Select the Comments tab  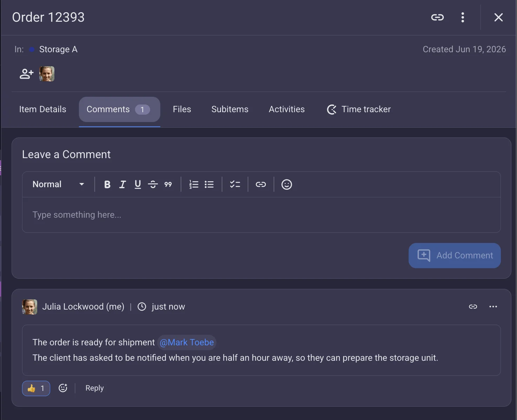[119, 109]
